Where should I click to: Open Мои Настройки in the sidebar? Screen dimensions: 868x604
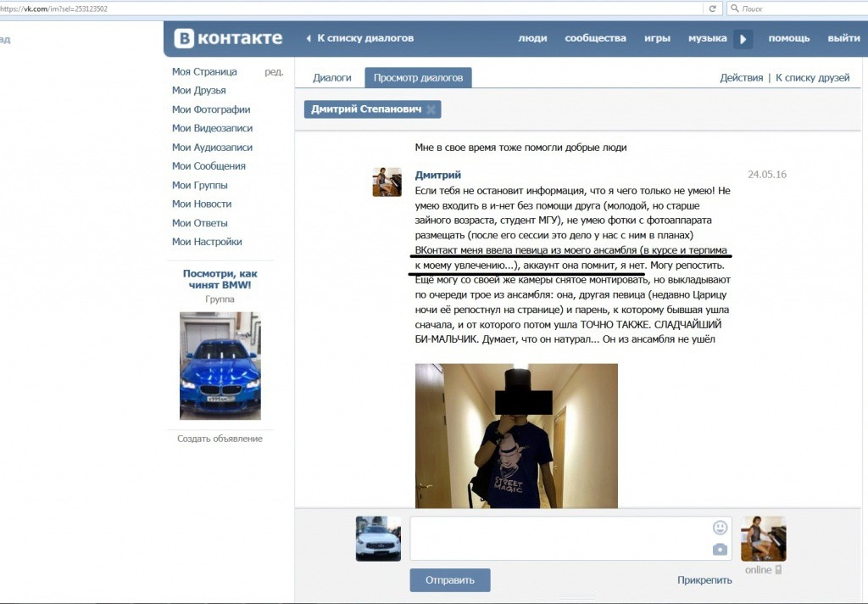tap(207, 242)
